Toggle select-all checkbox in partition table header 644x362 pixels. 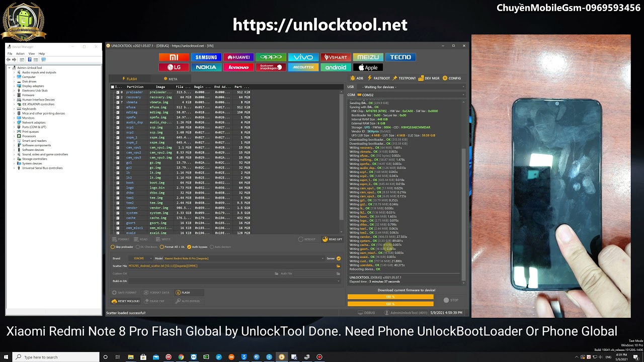click(113, 87)
